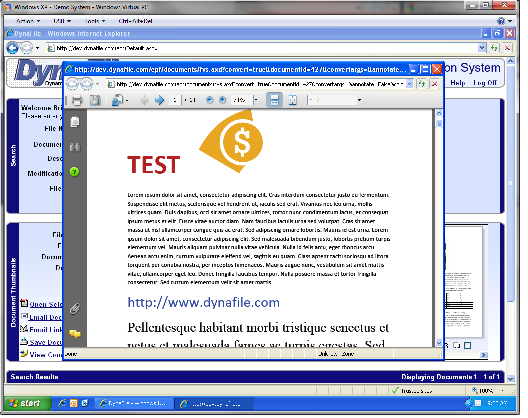
Task: Switch to the Dynafile IE taskbar button
Action: (x=134, y=404)
